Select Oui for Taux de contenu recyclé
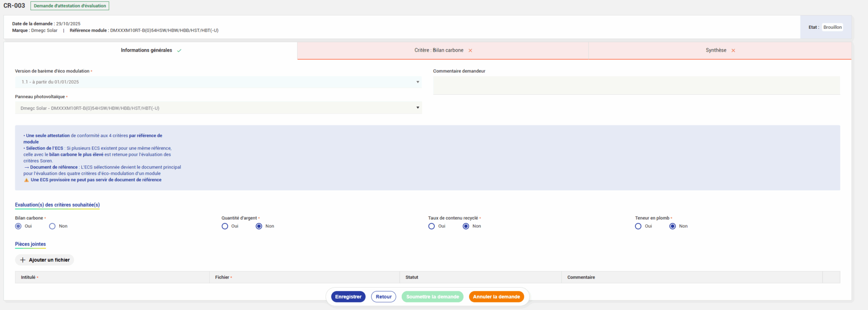This screenshot has height=310, width=868. pos(431,226)
